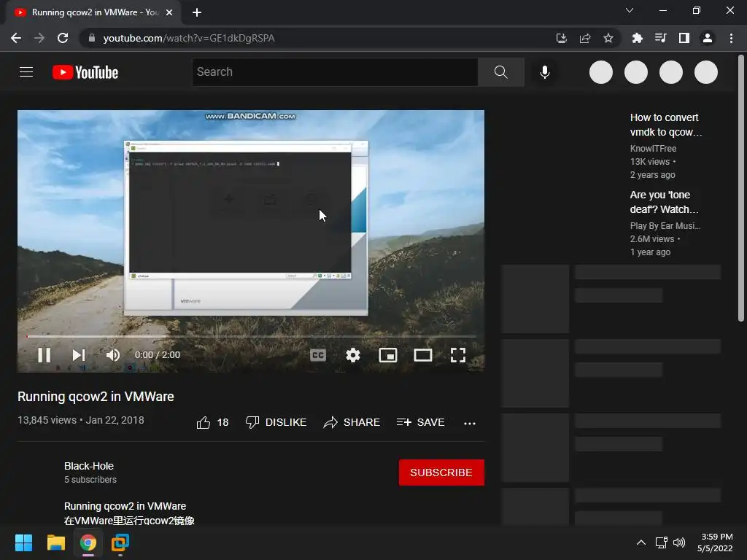Screen dimensions: 747x560
Task: Click the KnowITFree channel name
Action: tap(653, 149)
